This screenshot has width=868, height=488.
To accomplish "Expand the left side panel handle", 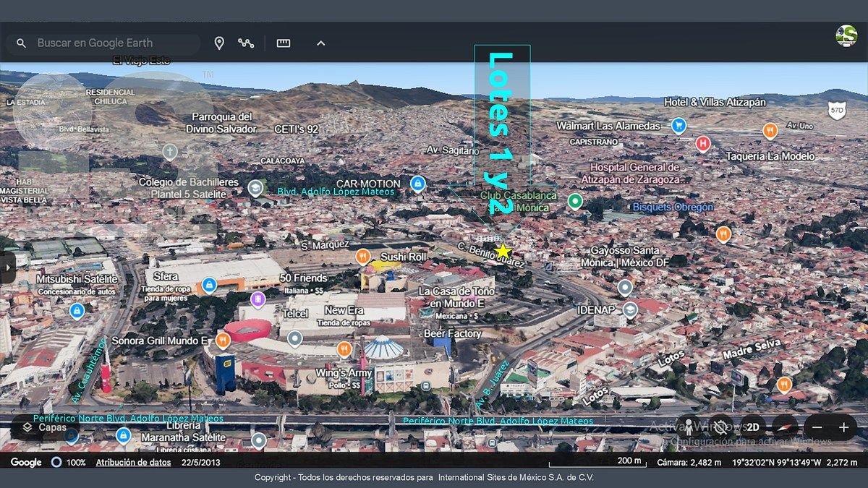I will (x=7, y=267).
